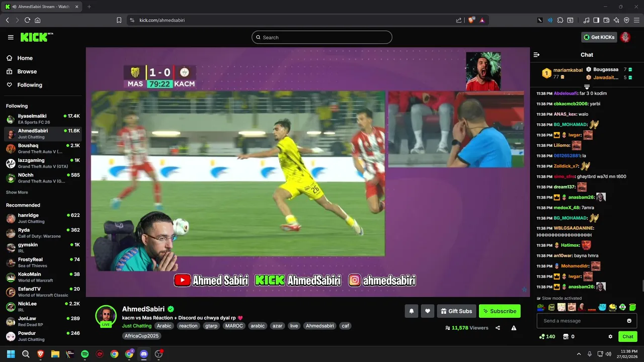Image resolution: width=644 pixels, height=362 pixels.
Task: Open the shop icon showing 0
Action: [x=569, y=337]
